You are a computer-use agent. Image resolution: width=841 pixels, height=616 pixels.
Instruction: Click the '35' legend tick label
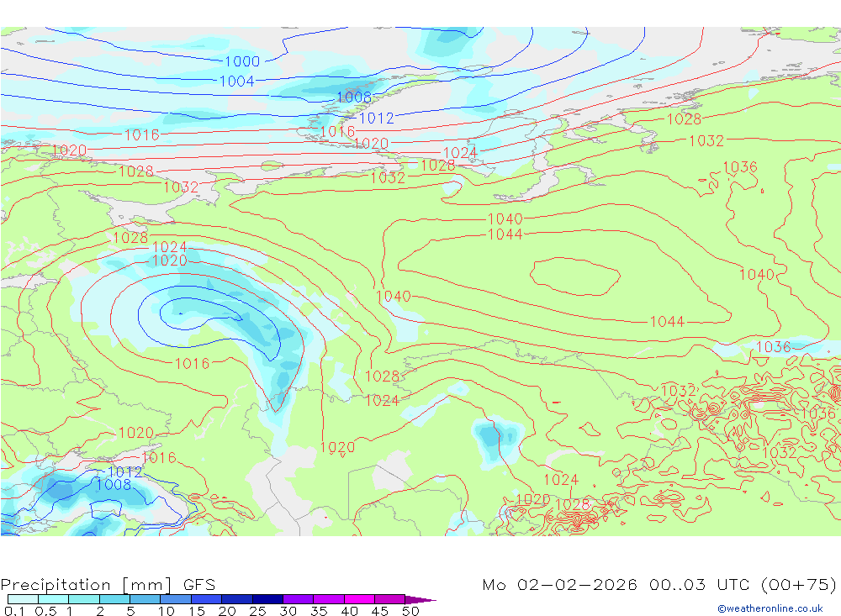(x=319, y=611)
